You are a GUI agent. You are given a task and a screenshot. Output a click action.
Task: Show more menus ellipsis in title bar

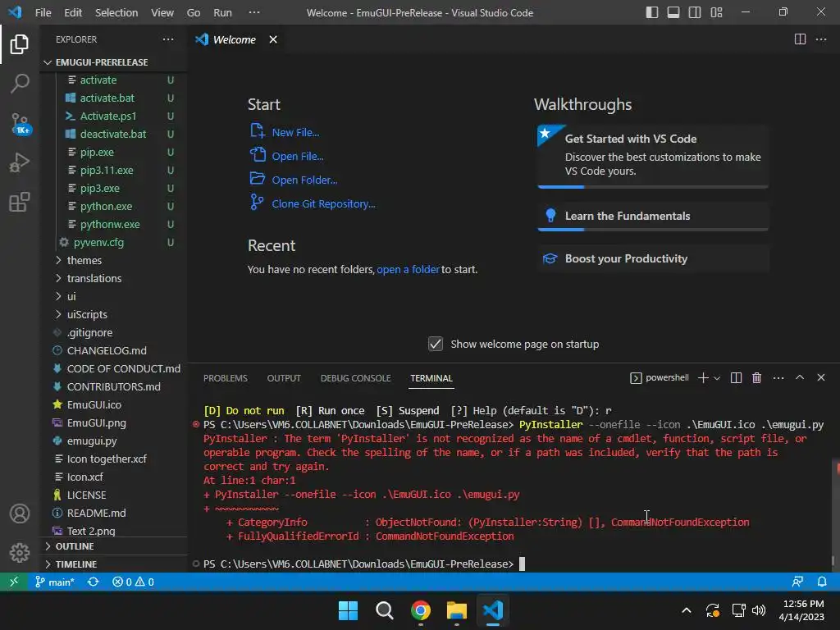coord(254,12)
